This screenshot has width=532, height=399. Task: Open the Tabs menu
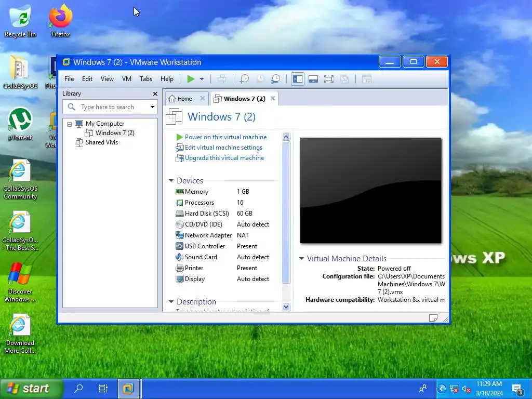tap(146, 79)
